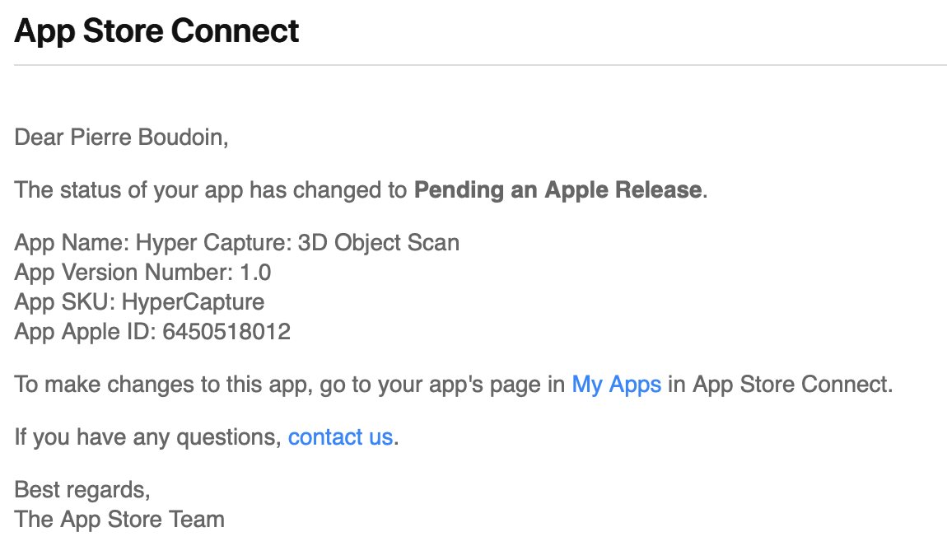The width and height of the screenshot is (947, 560).
Task: Click 'The App Store Team' signature
Action: [119, 520]
